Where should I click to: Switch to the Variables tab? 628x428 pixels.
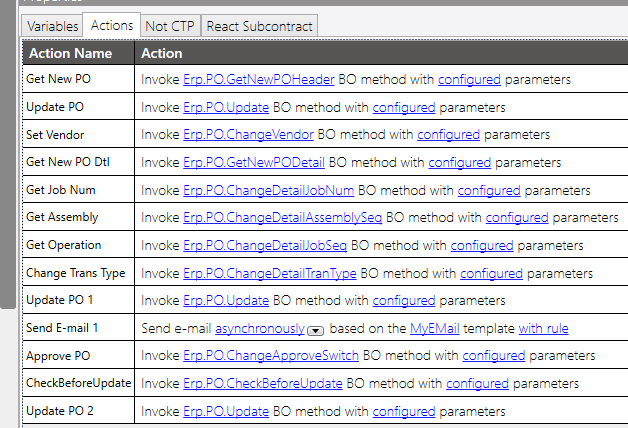(53, 26)
